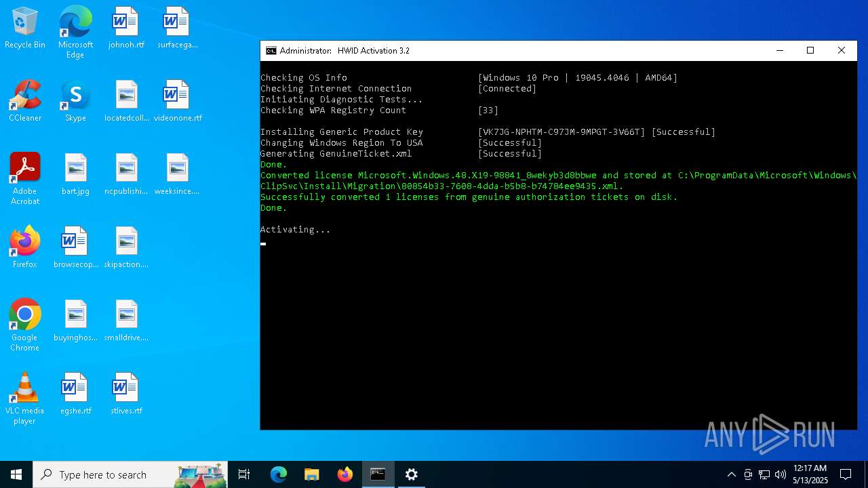This screenshot has height=488, width=868.
Task: Click the network status tray icon
Action: pyautogui.click(x=764, y=474)
